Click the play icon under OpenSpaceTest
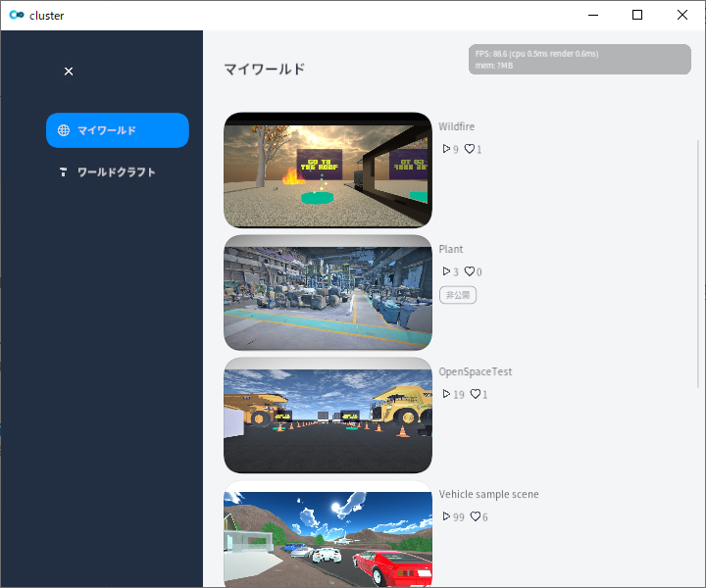Screen dimensions: 706x588 [446, 394]
